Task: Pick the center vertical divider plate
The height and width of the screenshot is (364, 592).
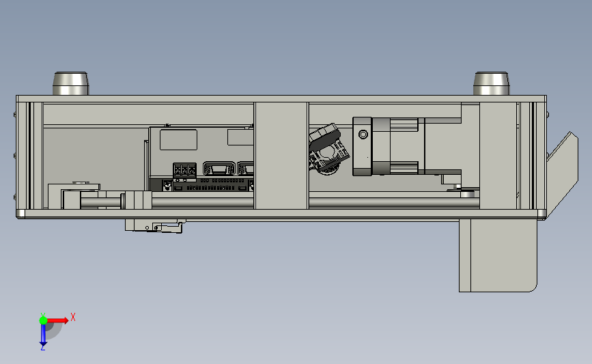Action: click(281, 155)
